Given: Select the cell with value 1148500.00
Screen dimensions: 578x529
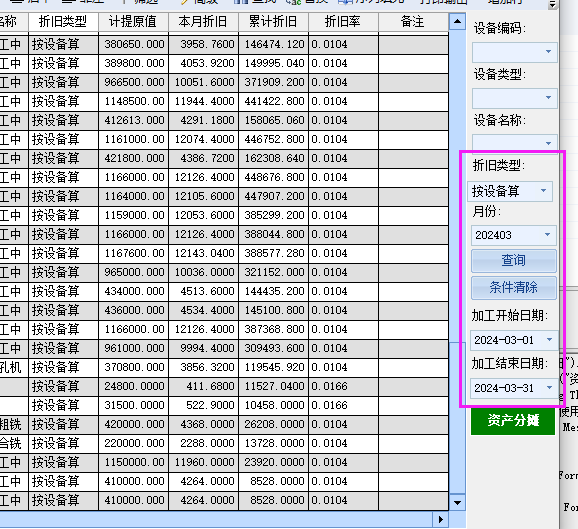Looking at the screenshot, I should coord(133,101).
